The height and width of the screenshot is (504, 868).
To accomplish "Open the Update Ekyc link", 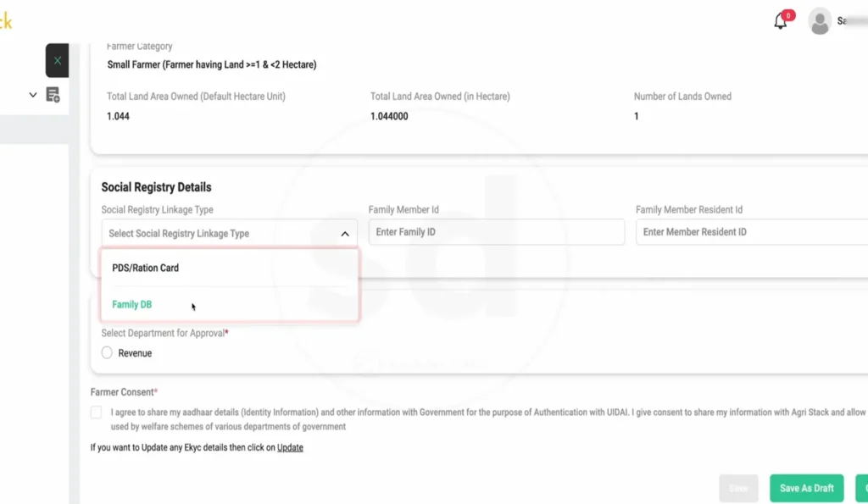I will 290,447.
